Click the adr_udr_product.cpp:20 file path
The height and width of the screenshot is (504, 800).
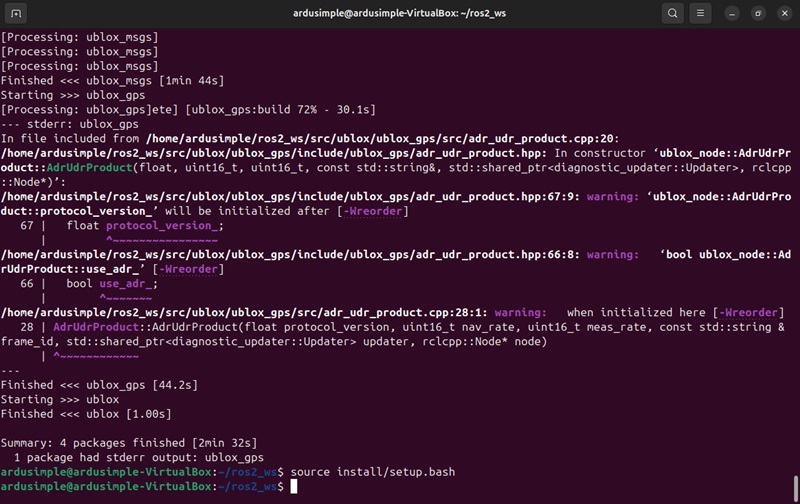[x=382, y=138]
